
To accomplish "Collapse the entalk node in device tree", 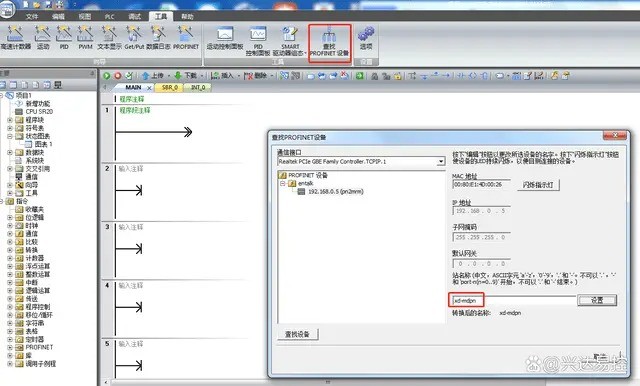I will [282, 184].
